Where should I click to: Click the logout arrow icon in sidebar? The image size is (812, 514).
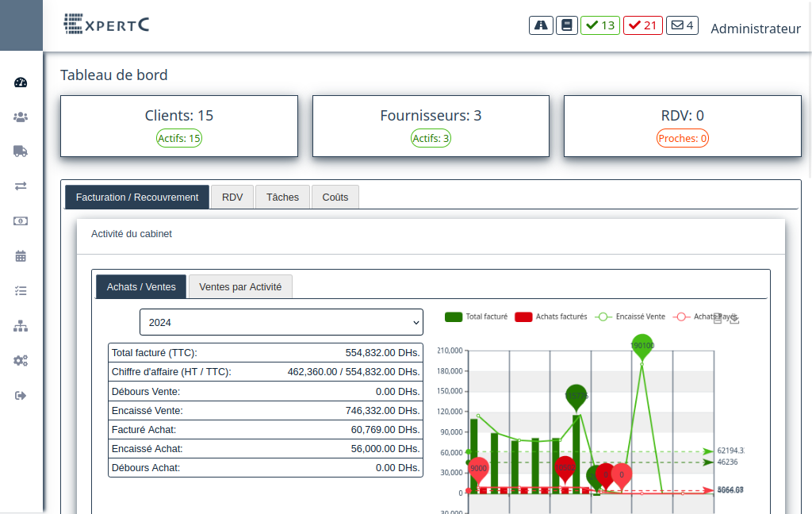21,396
